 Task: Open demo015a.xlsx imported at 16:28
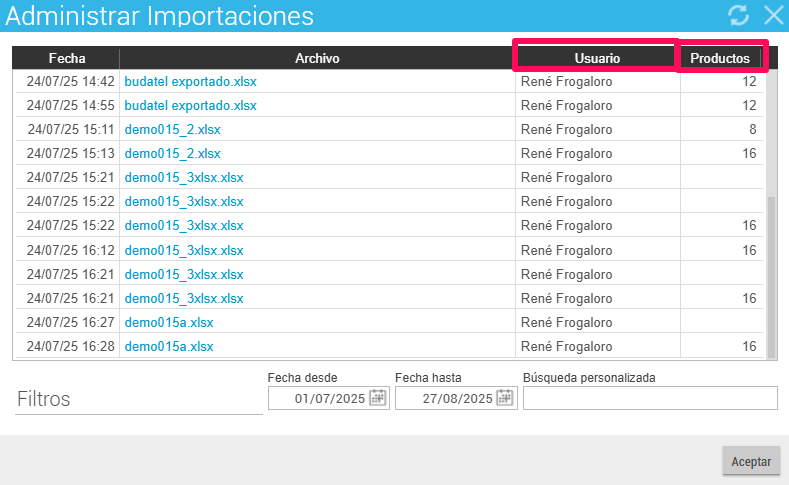(169, 347)
